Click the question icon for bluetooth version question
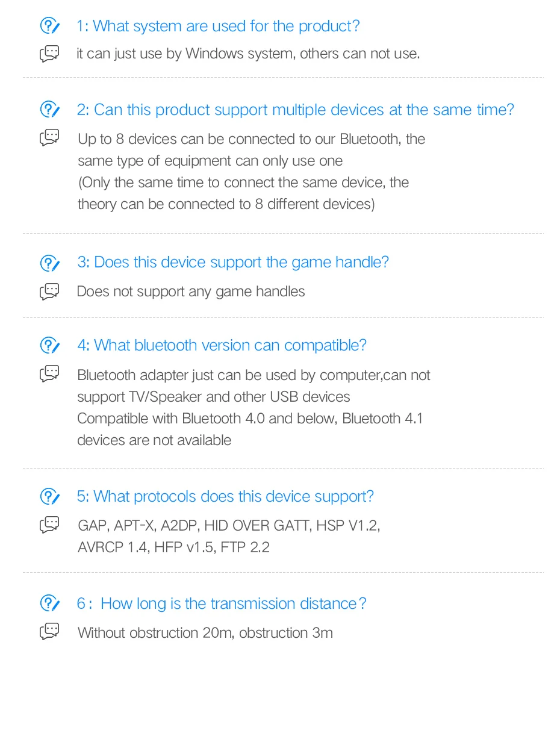Screen dimensions: 560x748 [49, 346]
